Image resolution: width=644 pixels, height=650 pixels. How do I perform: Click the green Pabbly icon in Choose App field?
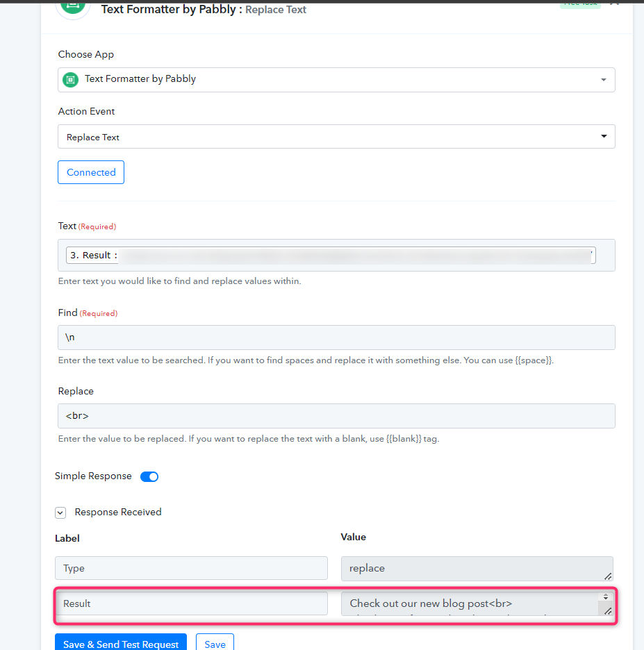(70, 80)
